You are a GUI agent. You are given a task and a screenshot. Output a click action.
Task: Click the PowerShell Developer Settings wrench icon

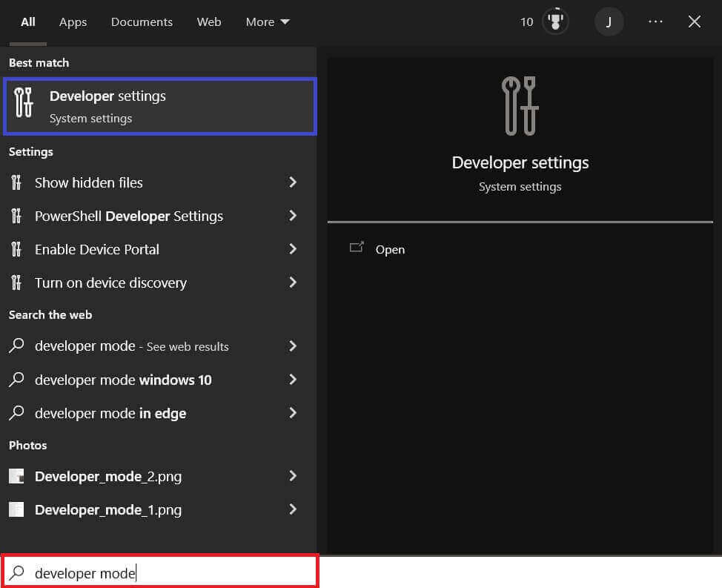(16, 216)
